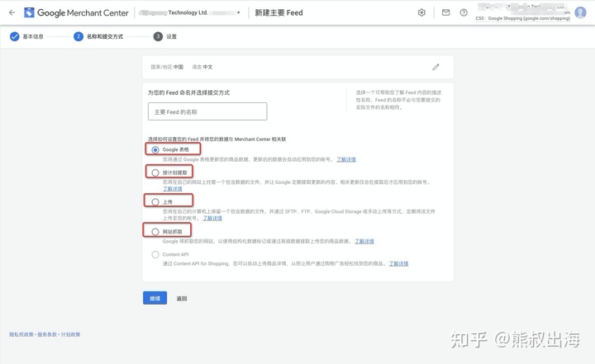The width and height of the screenshot is (595, 364).
Task: Open the 计划政策 footer link
Action: (x=70, y=334)
